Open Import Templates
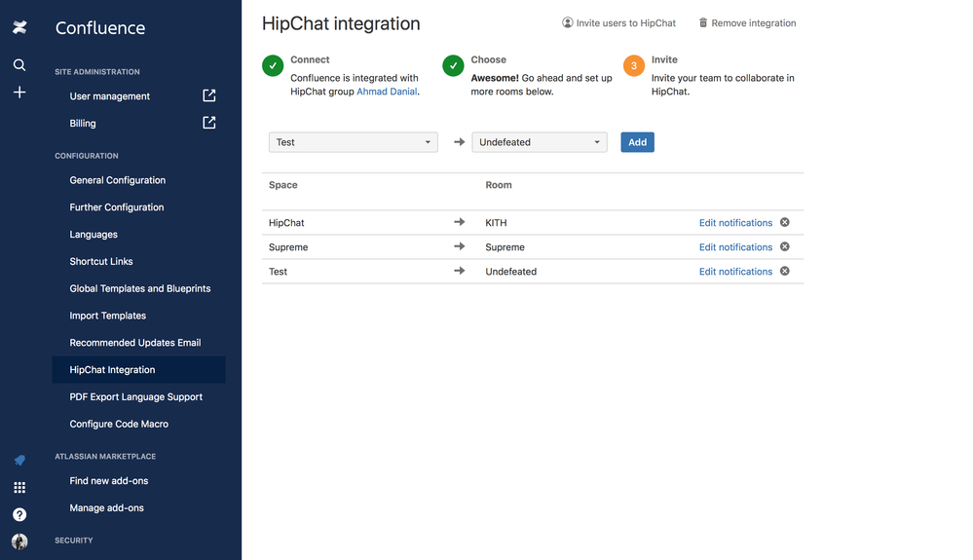973x560 pixels. click(107, 316)
